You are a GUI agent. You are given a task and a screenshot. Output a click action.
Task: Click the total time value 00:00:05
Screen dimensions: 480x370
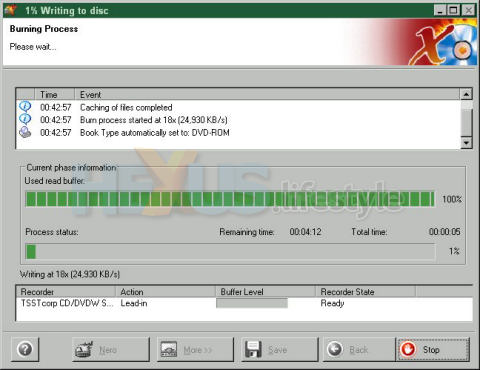(444, 232)
